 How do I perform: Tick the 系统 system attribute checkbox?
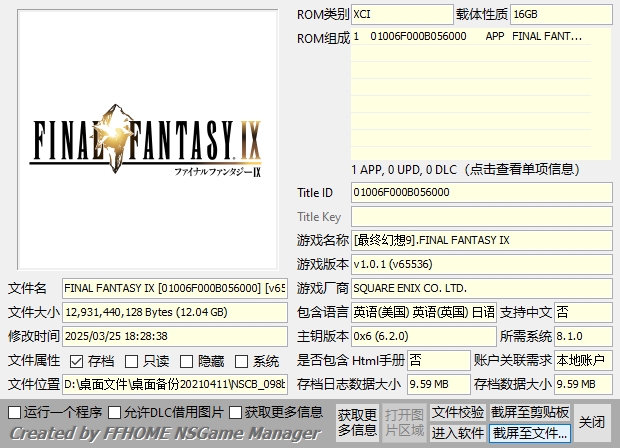241,361
